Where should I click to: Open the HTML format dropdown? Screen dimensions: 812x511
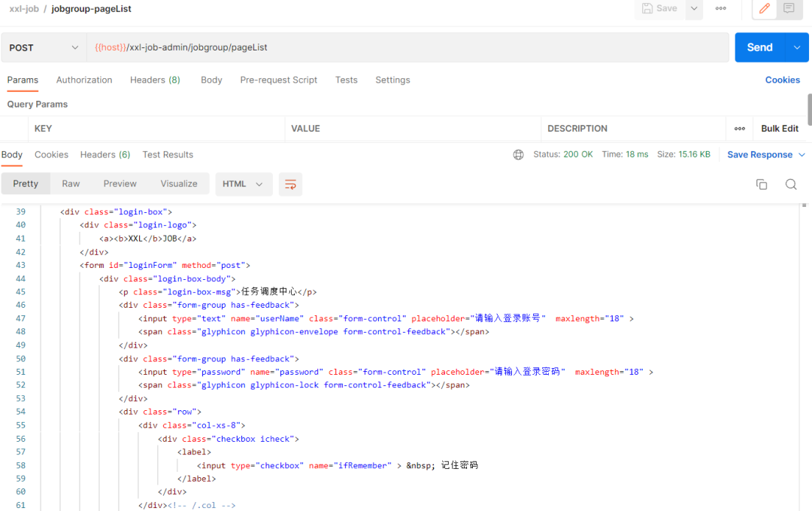click(244, 184)
